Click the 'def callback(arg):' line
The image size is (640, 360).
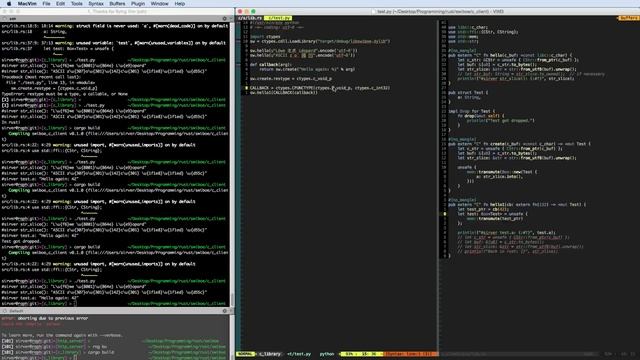[271, 64]
